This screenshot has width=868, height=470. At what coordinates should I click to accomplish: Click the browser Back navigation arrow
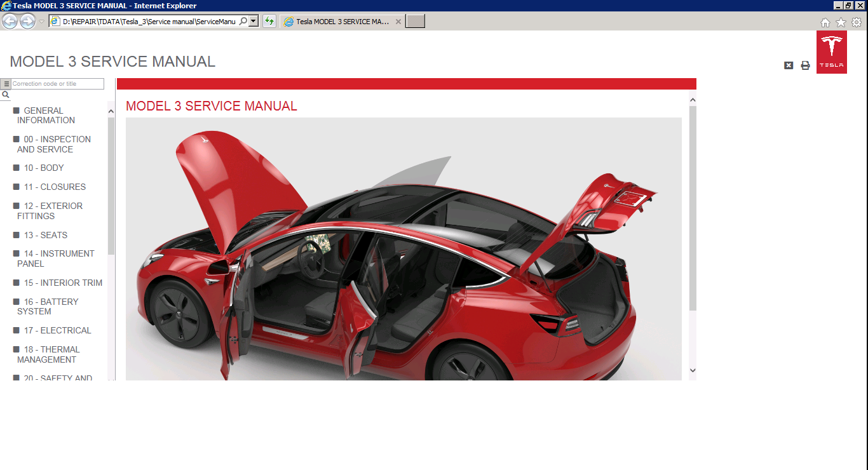pyautogui.click(x=10, y=21)
